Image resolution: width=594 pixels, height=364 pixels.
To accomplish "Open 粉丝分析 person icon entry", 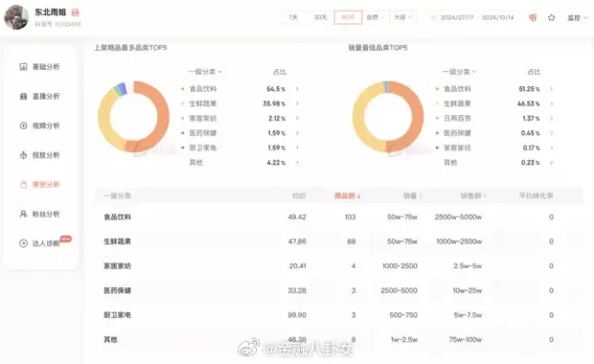I will pyautogui.click(x=39, y=215).
